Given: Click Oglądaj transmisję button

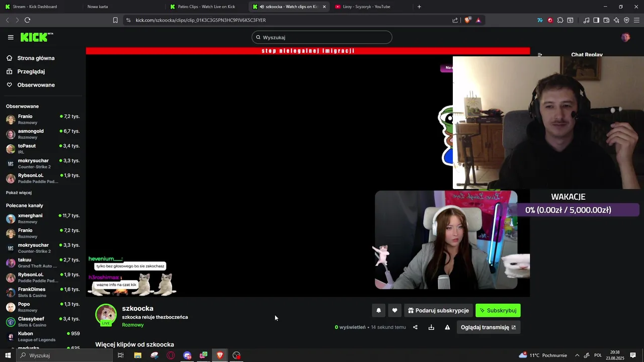Looking at the screenshot, I should pos(488,327).
